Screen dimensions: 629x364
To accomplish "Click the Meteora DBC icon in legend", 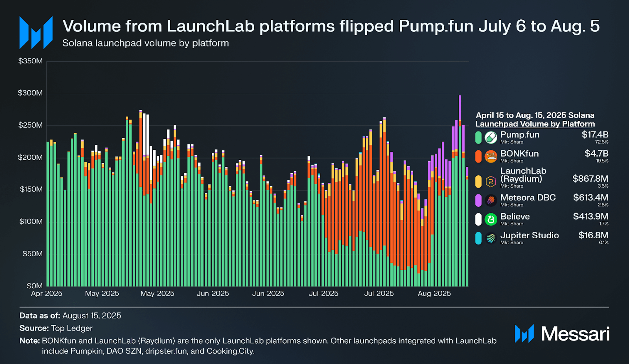I will [491, 200].
